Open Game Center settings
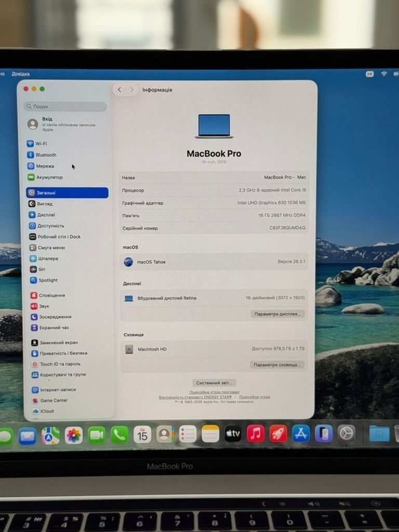Viewport: 399px width, 532px height. pos(50,401)
